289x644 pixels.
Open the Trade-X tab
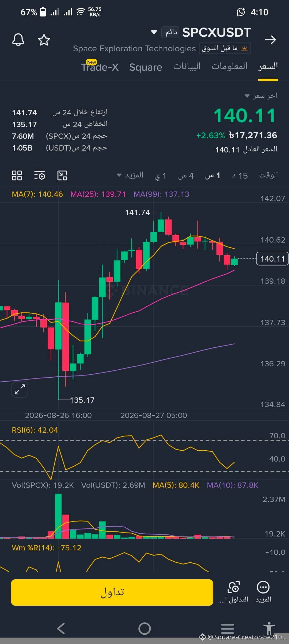100,67
